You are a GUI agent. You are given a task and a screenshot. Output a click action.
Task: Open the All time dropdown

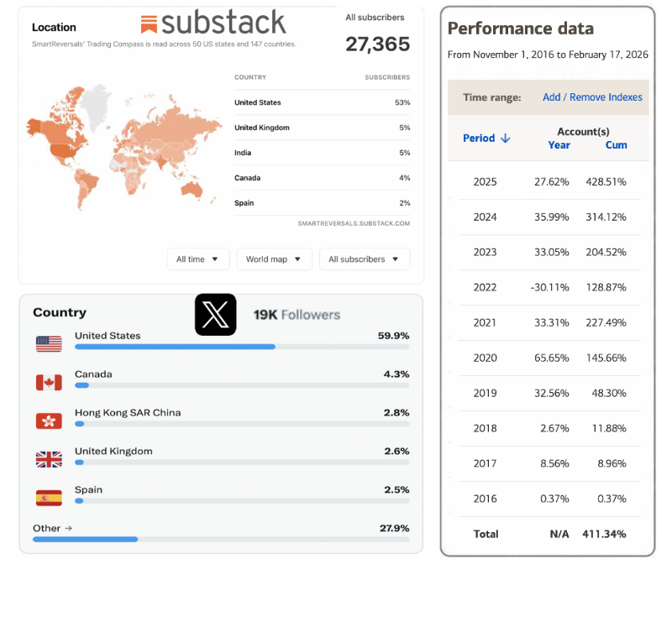(198, 259)
